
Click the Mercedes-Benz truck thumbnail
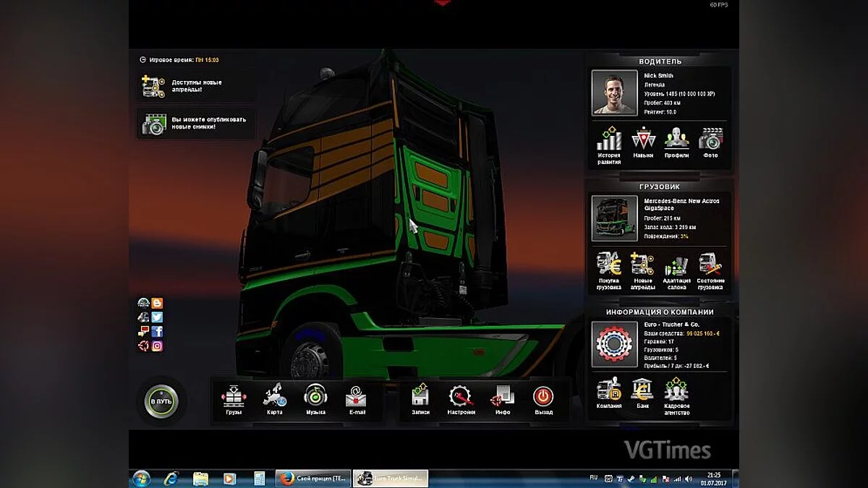(614, 219)
